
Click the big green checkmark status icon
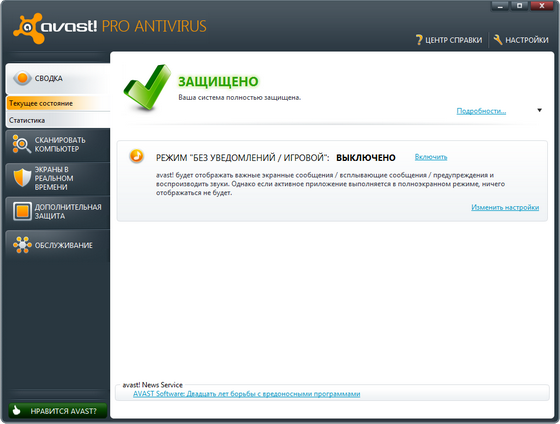pyautogui.click(x=147, y=88)
